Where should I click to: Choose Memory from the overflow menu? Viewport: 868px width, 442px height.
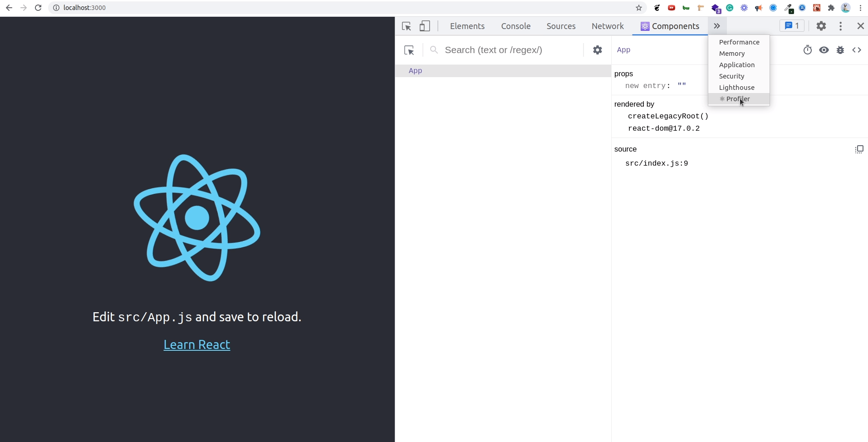(739, 54)
